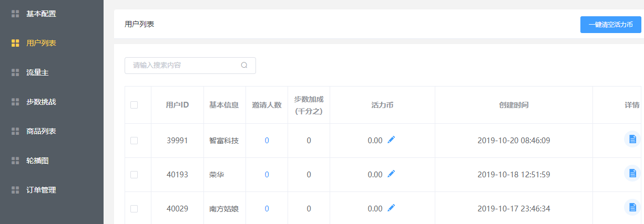Click 活力币 value 0.00 for user 40193
Viewport: 644px width, 224px height.
click(x=375, y=175)
